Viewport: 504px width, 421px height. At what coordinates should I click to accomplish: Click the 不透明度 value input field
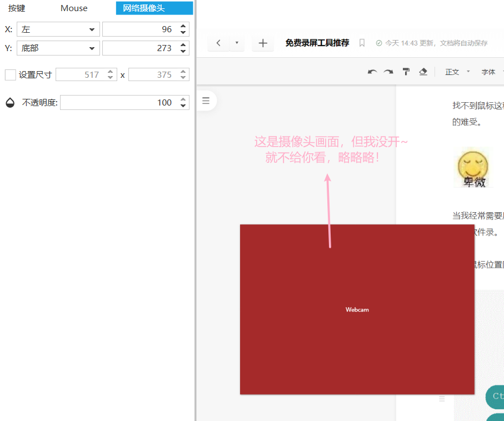coord(117,103)
